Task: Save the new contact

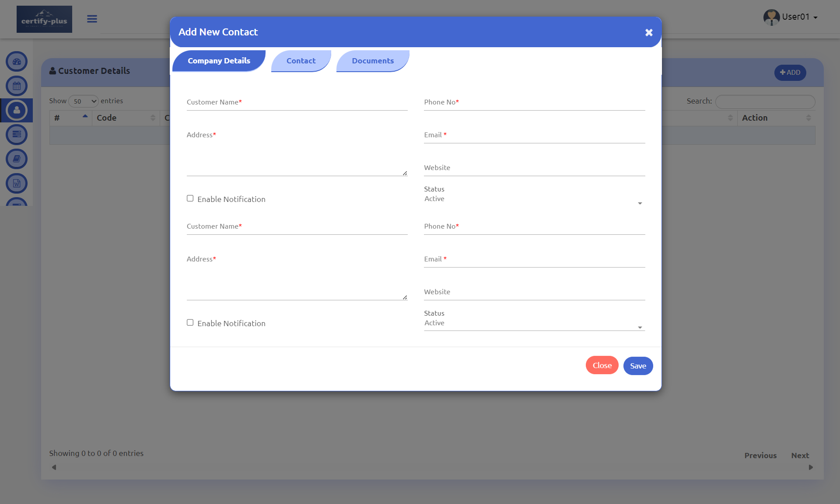Action: (637, 365)
